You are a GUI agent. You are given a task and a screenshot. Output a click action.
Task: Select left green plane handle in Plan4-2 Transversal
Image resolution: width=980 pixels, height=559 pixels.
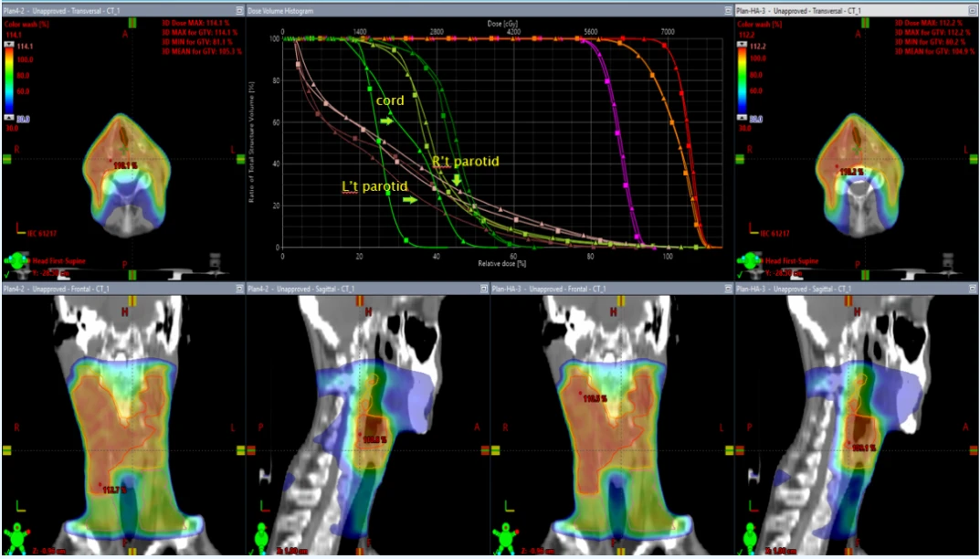point(7,159)
